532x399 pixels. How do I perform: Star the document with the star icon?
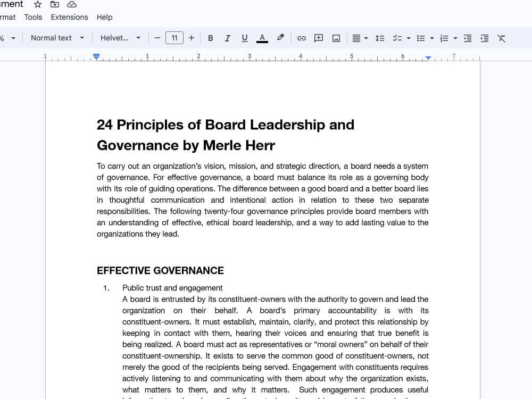click(x=38, y=4)
